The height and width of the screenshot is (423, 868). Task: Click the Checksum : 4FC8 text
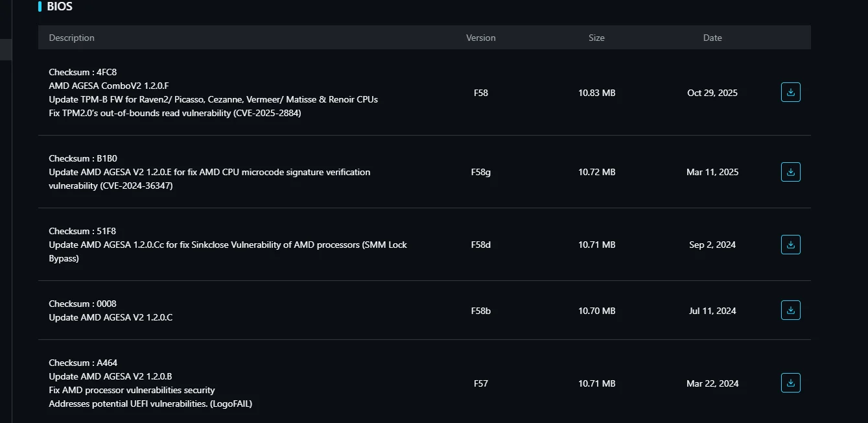[82, 72]
